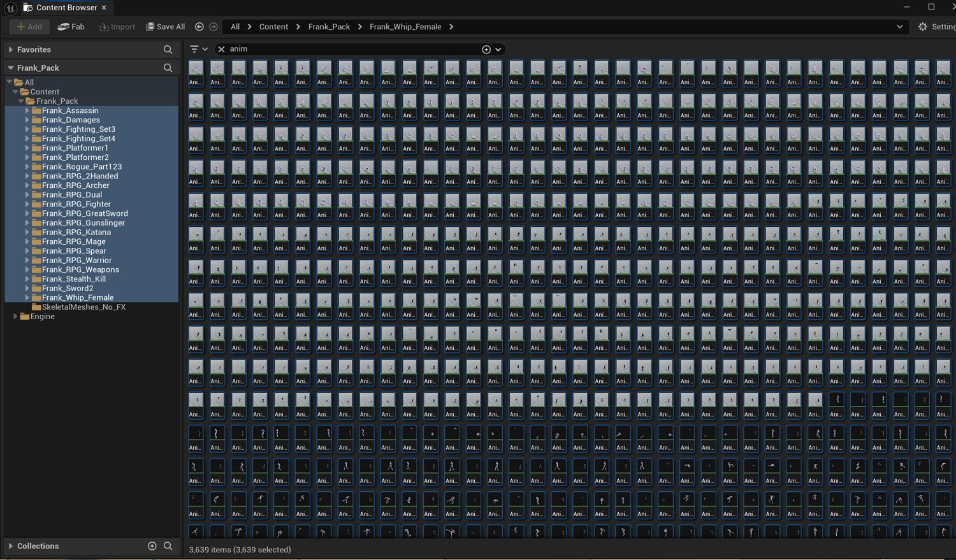Open the Fab marketplace button
This screenshot has height=560, width=956.
click(x=71, y=27)
